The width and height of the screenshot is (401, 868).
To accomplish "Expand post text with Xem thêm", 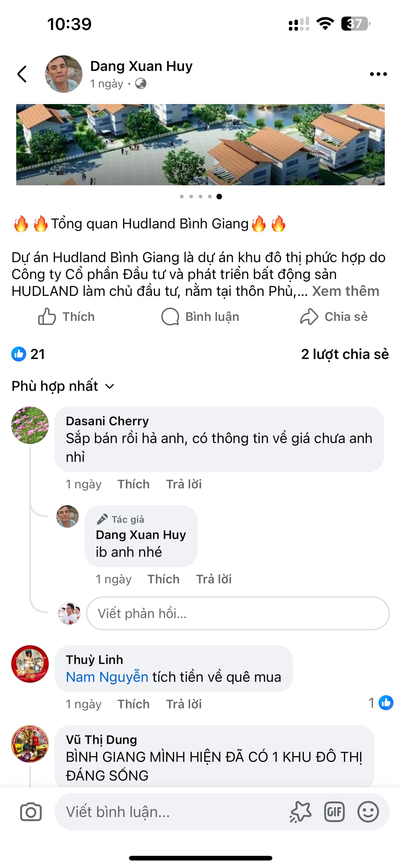I will tap(345, 291).
